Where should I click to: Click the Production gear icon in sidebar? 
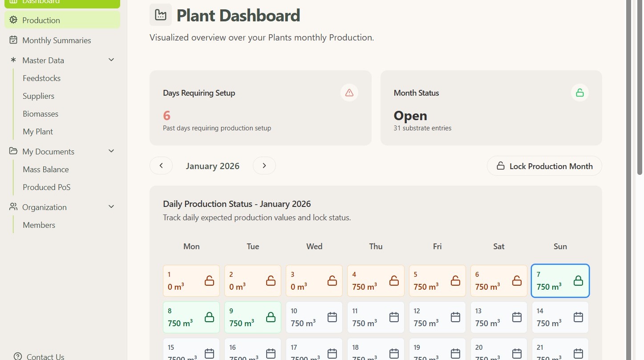point(13,20)
